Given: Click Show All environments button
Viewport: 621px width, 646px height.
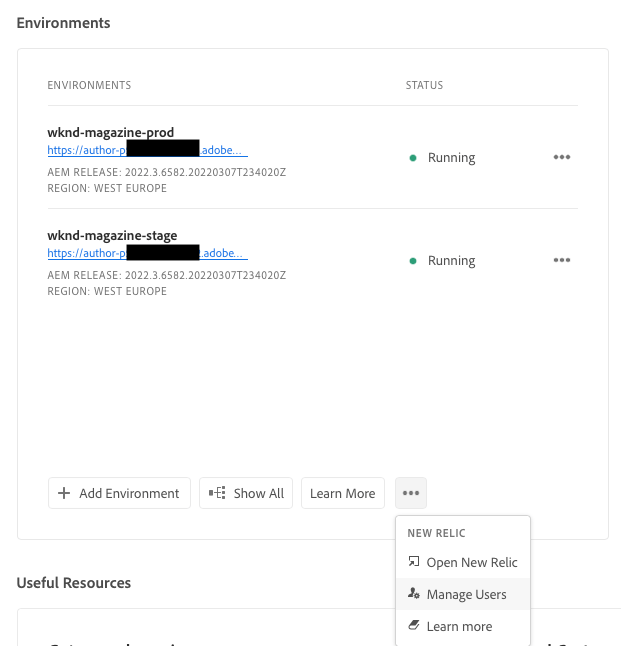Looking at the screenshot, I should point(246,493).
